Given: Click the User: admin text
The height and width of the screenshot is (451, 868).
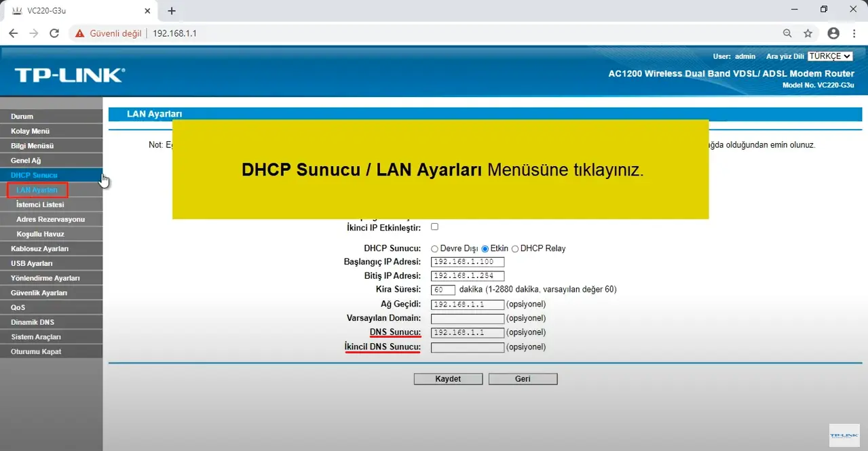Looking at the screenshot, I should tap(734, 56).
